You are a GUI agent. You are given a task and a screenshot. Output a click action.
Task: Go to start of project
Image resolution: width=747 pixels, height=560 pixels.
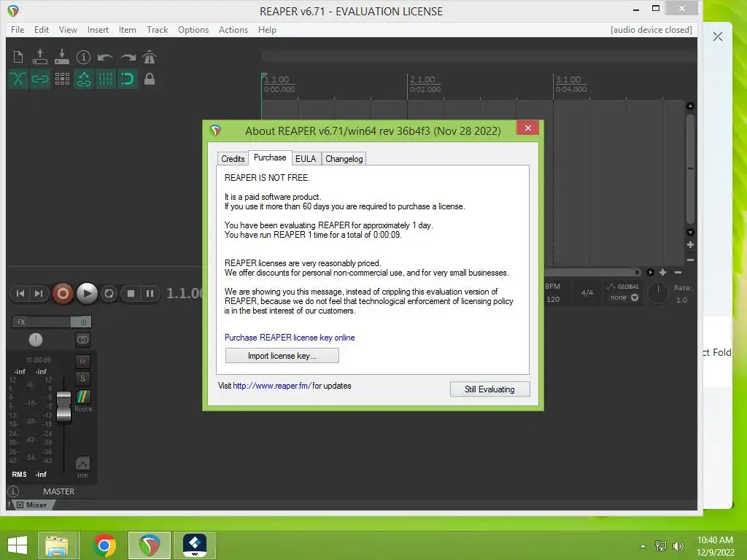point(20,293)
